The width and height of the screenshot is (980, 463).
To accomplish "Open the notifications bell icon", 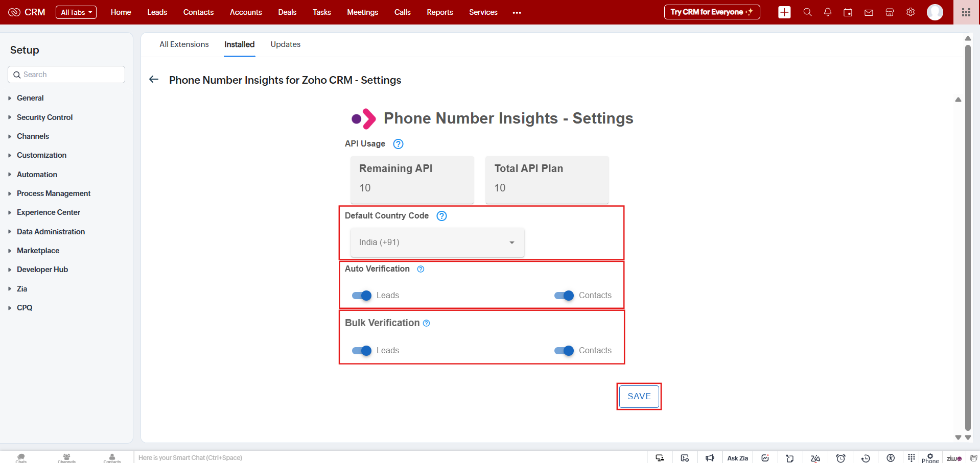I will click(x=828, y=12).
